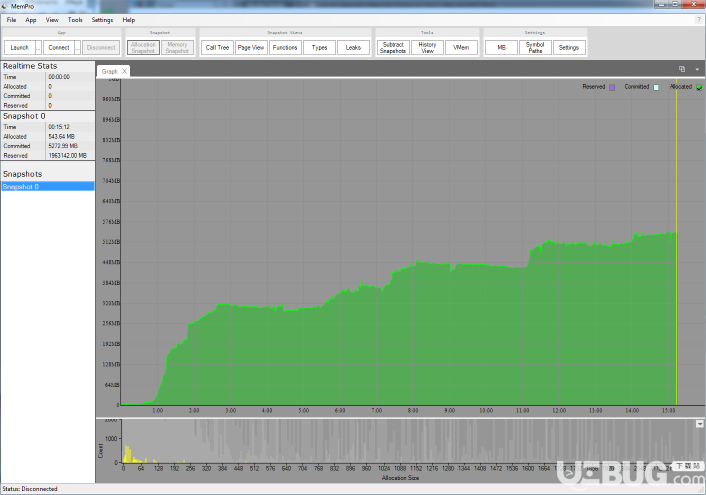Select Snapshot 0 in Snapshots list

pos(48,186)
